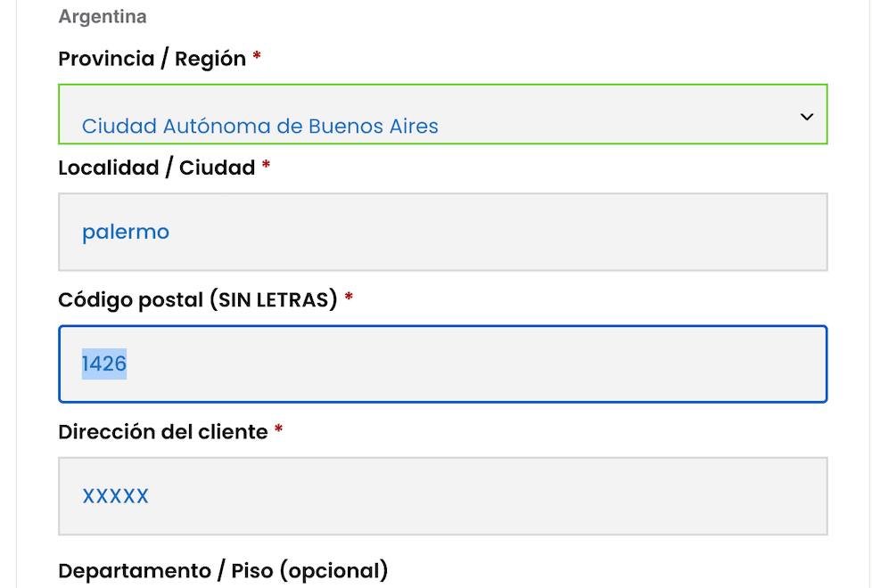Click the red asterisk beside Dirección del cliente

click(x=278, y=431)
